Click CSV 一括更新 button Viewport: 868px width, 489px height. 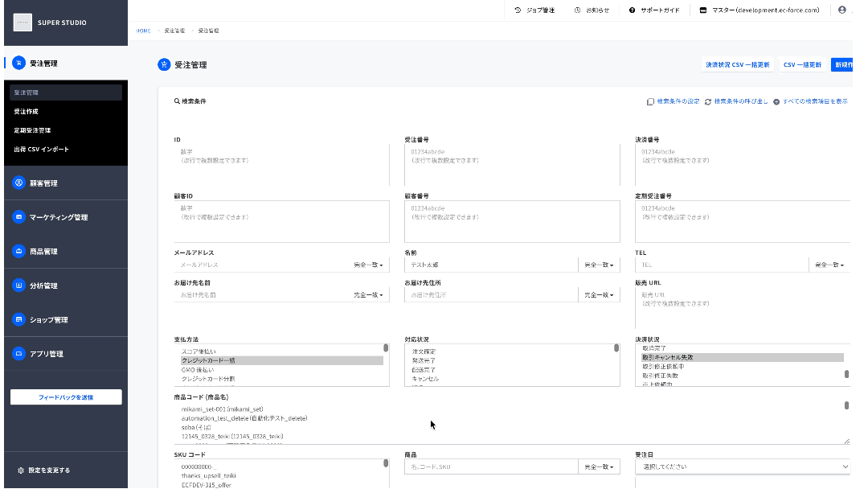(x=802, y=65)
